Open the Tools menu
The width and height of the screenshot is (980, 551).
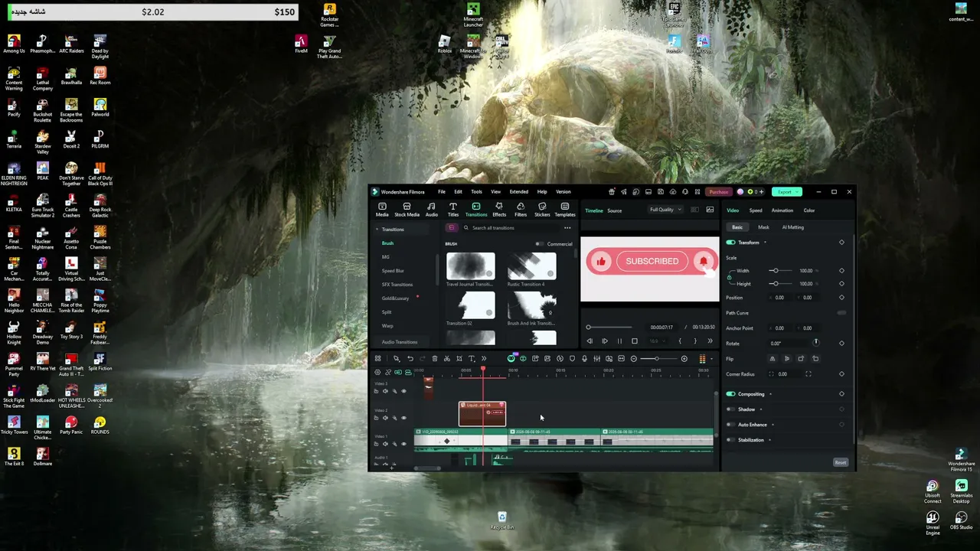pyautogui.click(x=476, y=192)
